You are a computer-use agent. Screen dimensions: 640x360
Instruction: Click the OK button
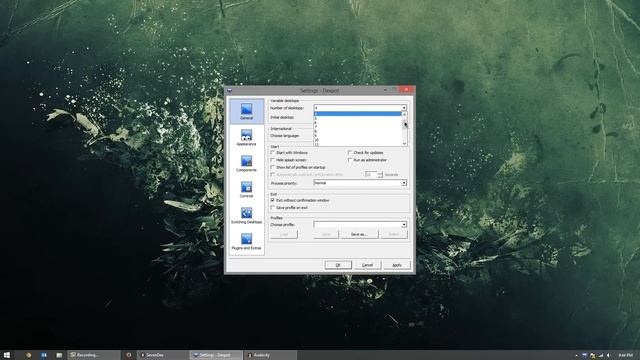tap(338, 265)
